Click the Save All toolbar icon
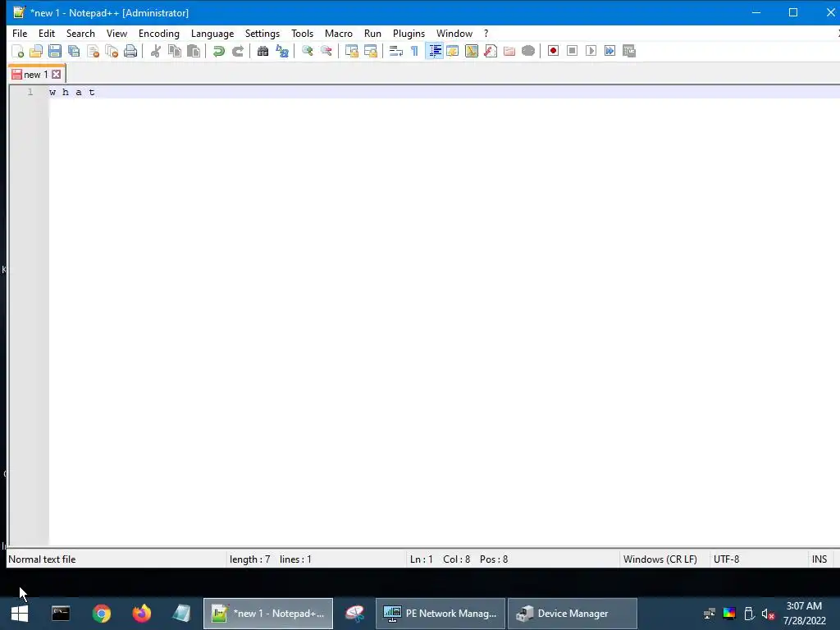 74,52
